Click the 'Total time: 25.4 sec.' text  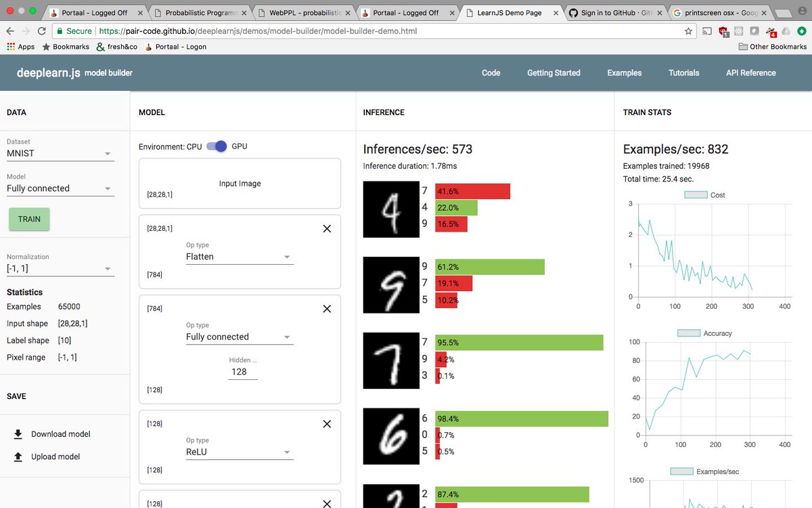point(658,179)
